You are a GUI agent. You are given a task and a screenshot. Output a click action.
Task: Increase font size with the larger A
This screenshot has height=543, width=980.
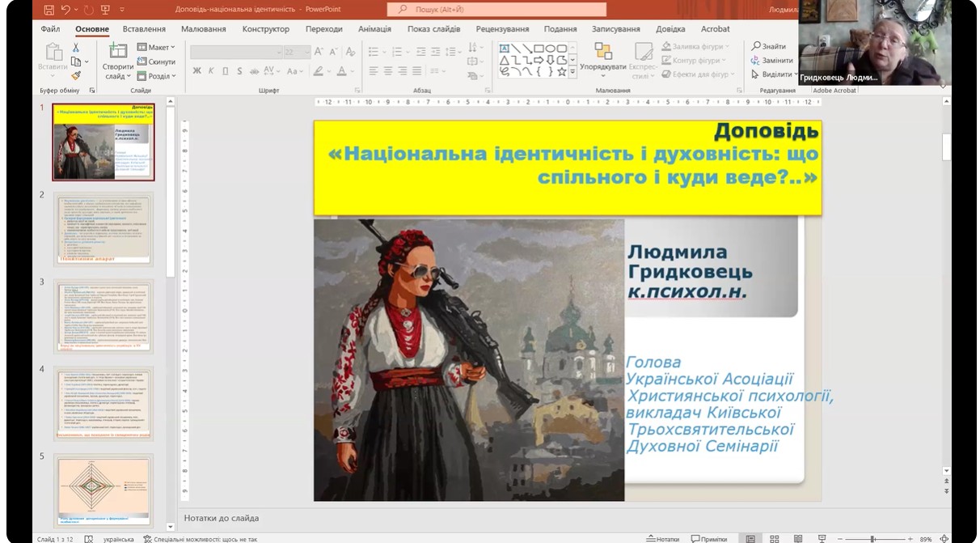pos(319,52)
